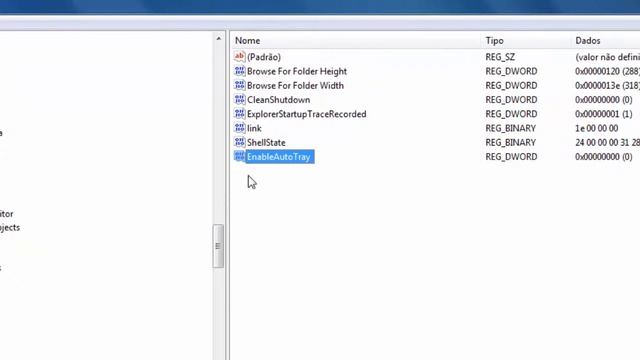Select the link value entry

(254, 129)
